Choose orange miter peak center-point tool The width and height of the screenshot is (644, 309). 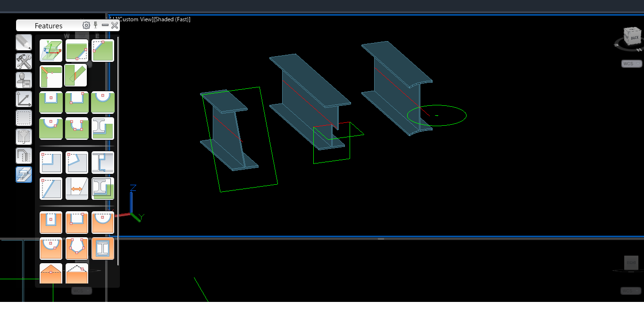tap(51, 274)
